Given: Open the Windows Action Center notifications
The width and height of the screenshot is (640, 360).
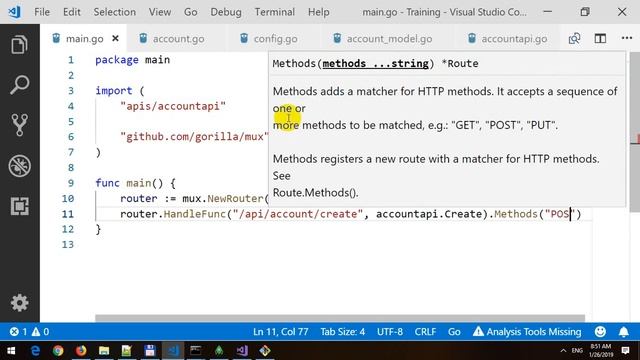Looking at the screenshot, I should [626, 351].
